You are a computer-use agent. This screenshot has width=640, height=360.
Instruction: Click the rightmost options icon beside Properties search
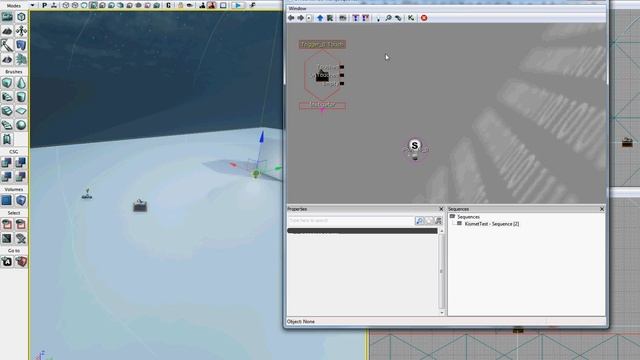[x=438, y=220]
